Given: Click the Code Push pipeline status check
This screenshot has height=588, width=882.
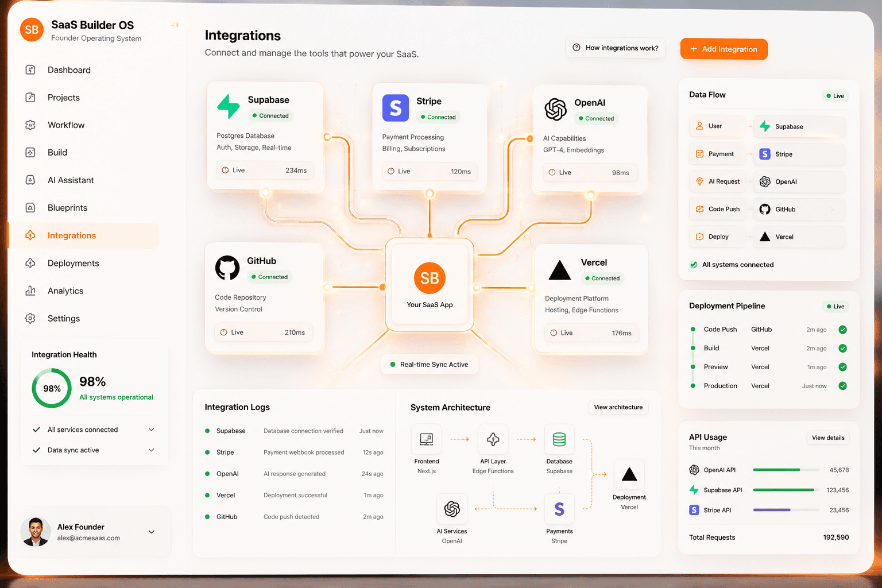Looking at the screenshot, I should click(x=842, y=330).
